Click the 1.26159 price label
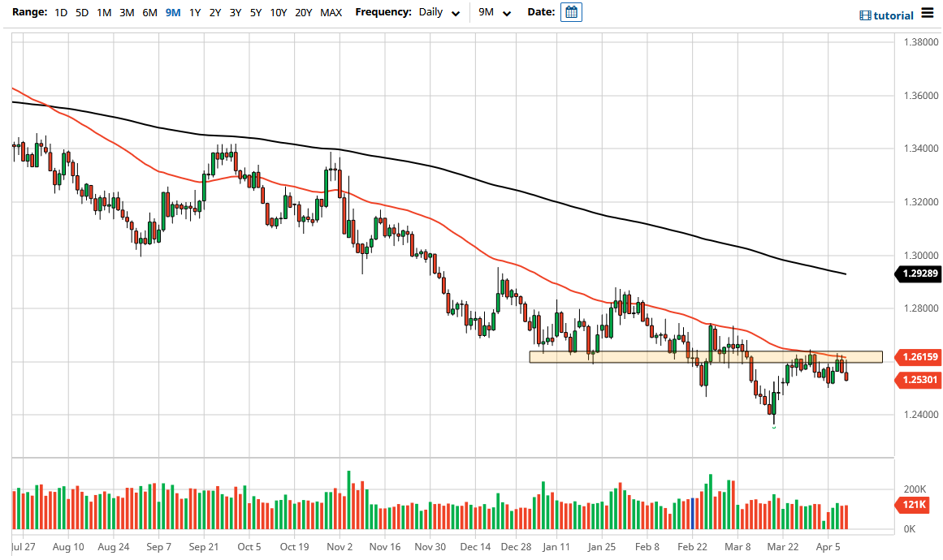The height and width of the screenshot is (560, 943). point(917,357)
